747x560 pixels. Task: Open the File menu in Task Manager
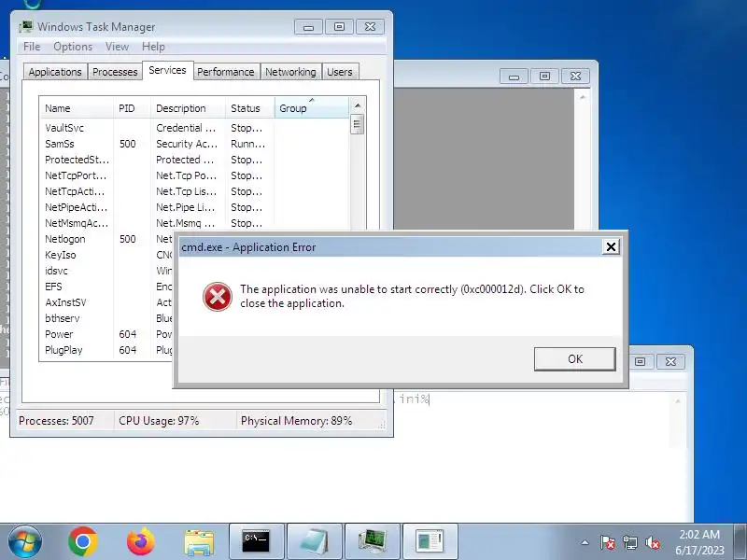point(32,47)
